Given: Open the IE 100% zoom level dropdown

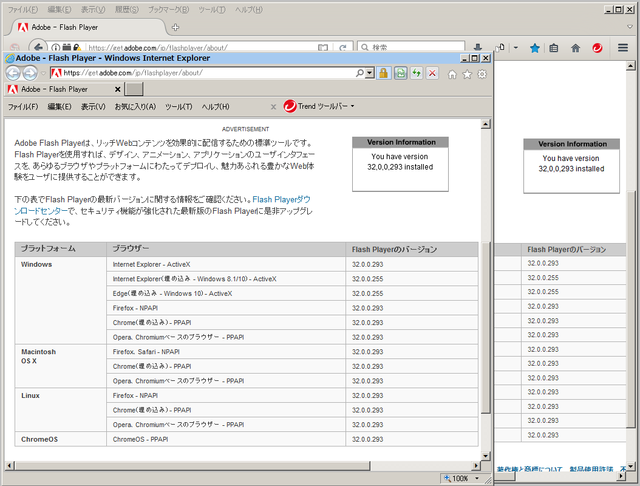Looking at the screenshot, I should point(476,478).
